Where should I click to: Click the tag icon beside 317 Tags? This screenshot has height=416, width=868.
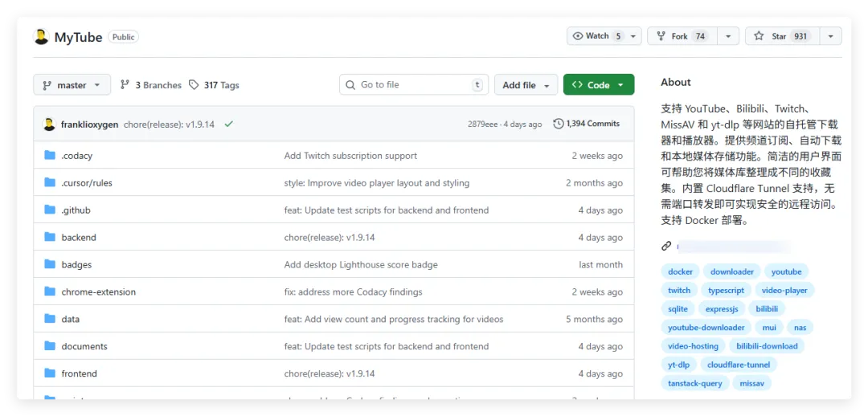(194, 85)
